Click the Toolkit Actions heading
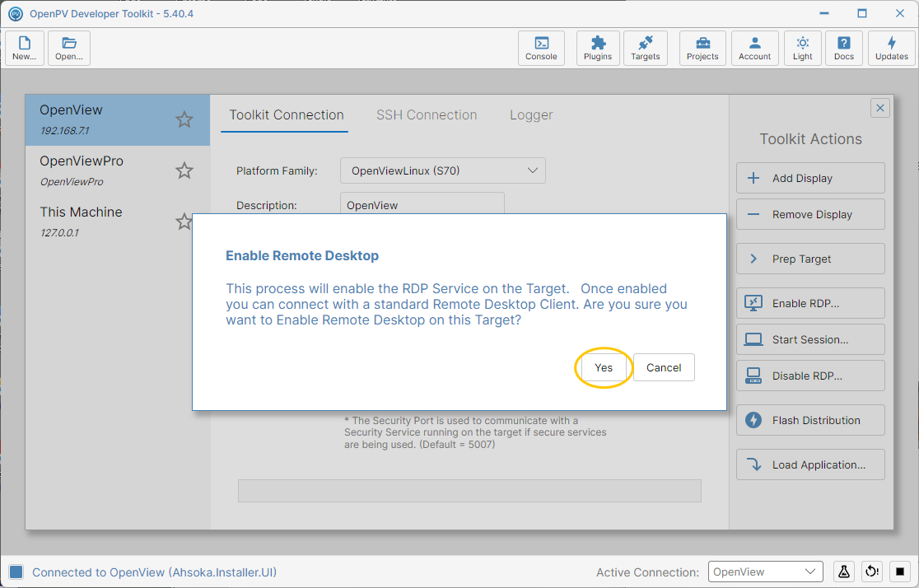Image resolution: width=919 pixels, height=588 pixels. [x=810, y=139]
